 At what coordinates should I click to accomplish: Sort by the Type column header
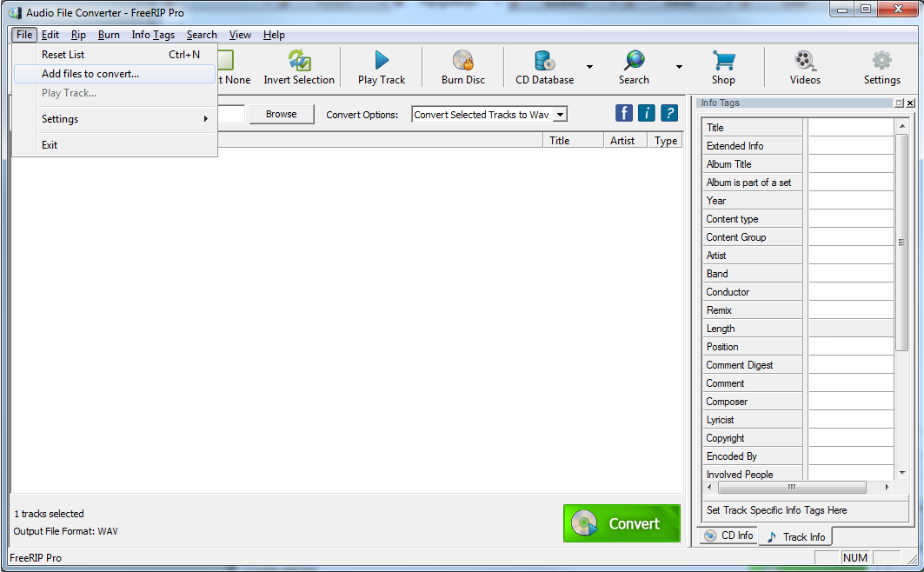(x=665, y=140)
